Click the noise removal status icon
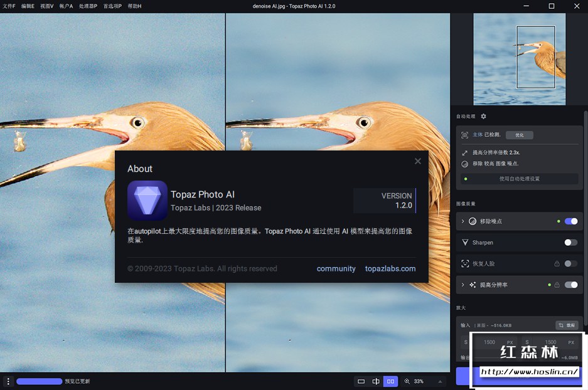This screenshot has height=390, width=588. click(464, 164)
